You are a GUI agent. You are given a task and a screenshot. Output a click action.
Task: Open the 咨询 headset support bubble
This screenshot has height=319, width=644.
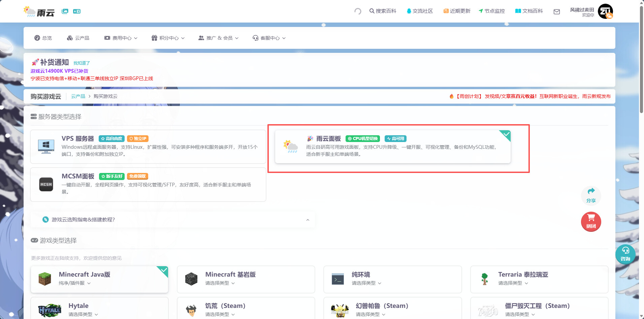(625, 254)
